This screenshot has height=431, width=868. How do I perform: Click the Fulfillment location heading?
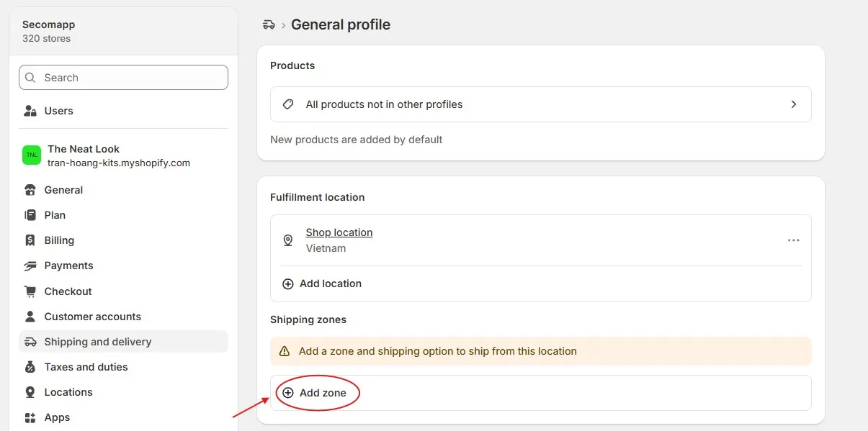[318, 197]
